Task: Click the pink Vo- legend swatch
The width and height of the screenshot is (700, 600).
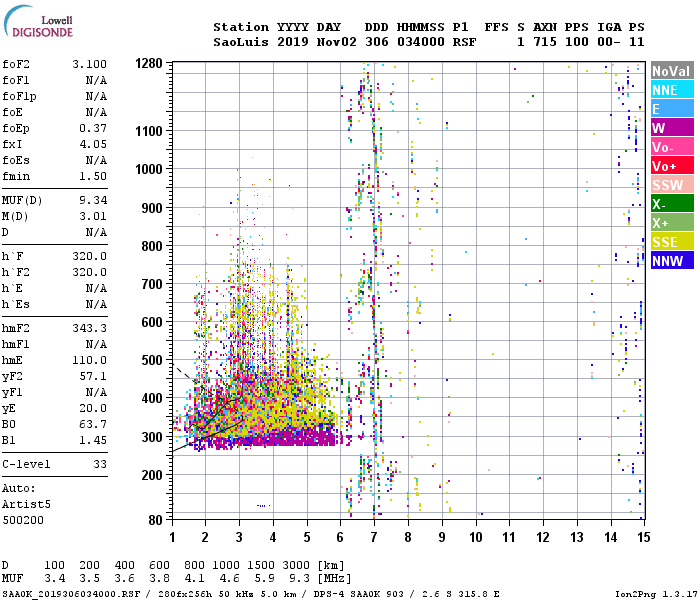Action: (x=671, y=147)
